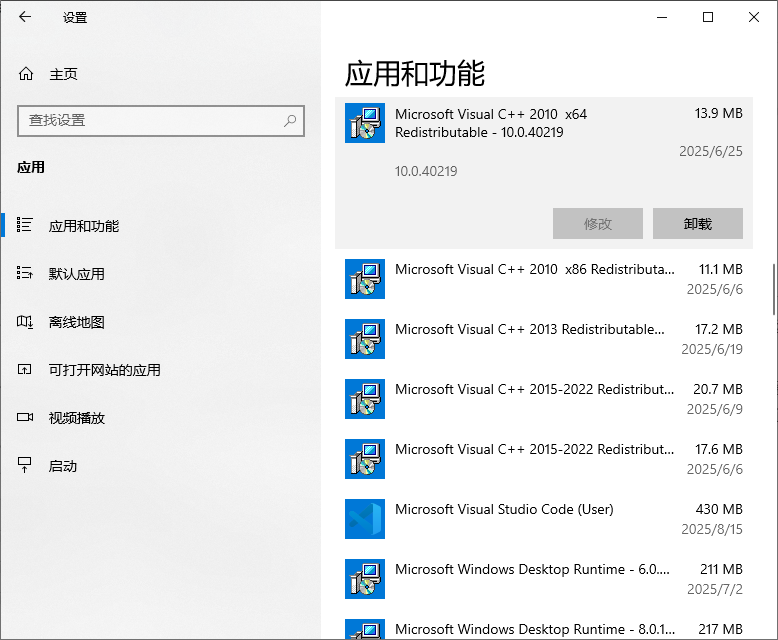Click the 启动 startup icon
The height and width of the screenshot is (640, 778).
tap(24, 465)
